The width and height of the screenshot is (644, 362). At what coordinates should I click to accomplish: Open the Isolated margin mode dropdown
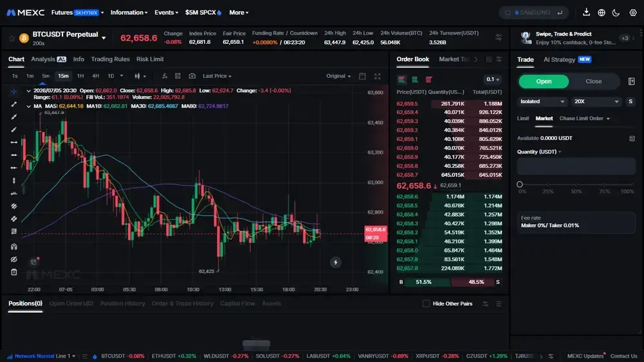pos(542,102)
